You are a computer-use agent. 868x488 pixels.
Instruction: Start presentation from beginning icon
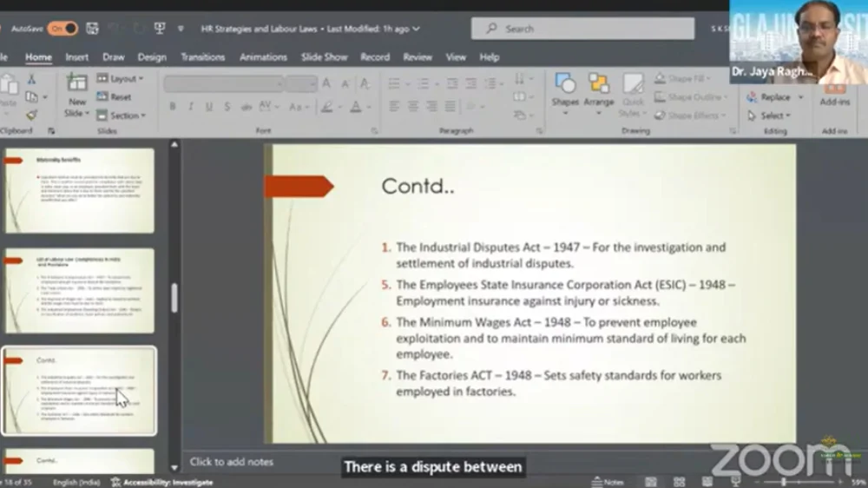[x=160, y=29]
